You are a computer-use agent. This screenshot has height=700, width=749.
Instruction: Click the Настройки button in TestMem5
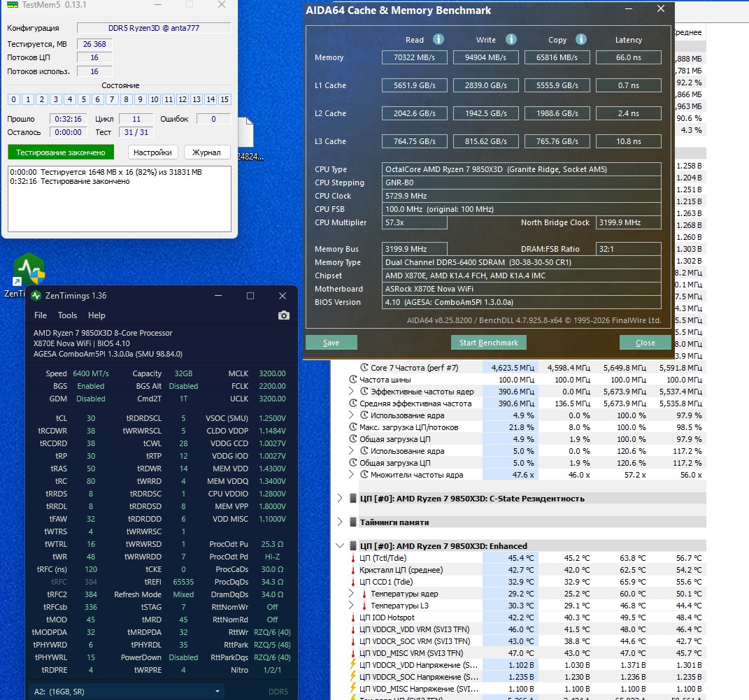pyautogui.click(x=152, y=152)
